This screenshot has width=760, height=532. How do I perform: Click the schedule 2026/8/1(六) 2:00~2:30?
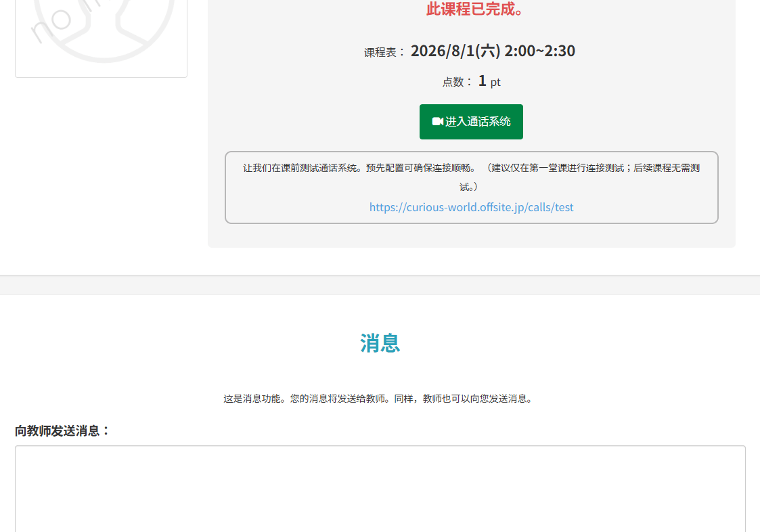pos(493,51)
